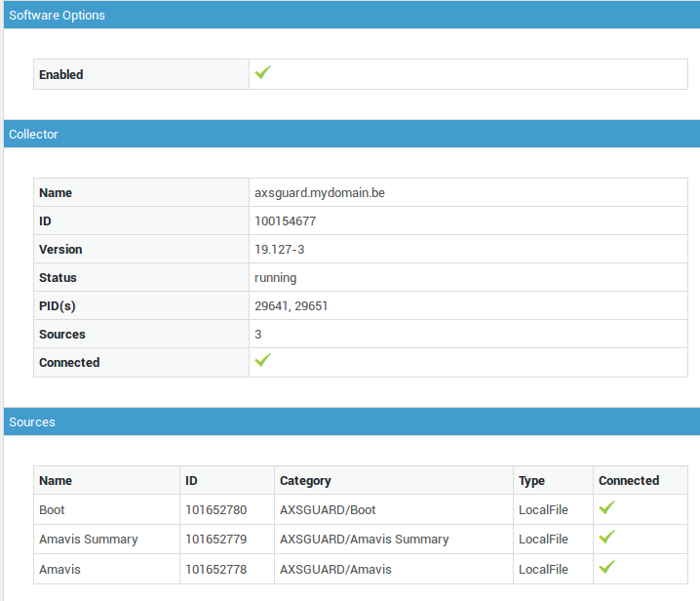The width and height of the screenshot is (700, 601).
Task: Select the collector name axsguard.mydomain.be
Action: coord(320,192)
